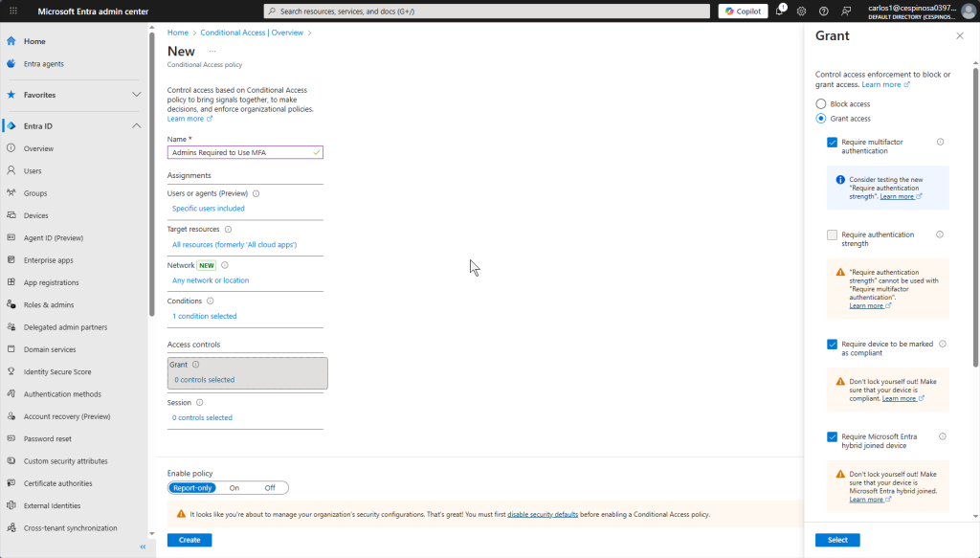
Task: Open the ellipsis menu next to New
Action: tap(212, 52)
